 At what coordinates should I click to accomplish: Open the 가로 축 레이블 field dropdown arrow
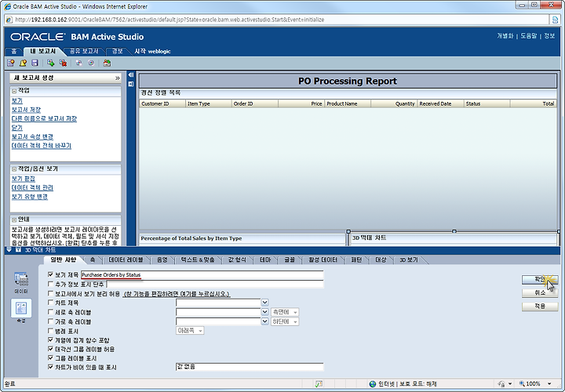(265, 321)
